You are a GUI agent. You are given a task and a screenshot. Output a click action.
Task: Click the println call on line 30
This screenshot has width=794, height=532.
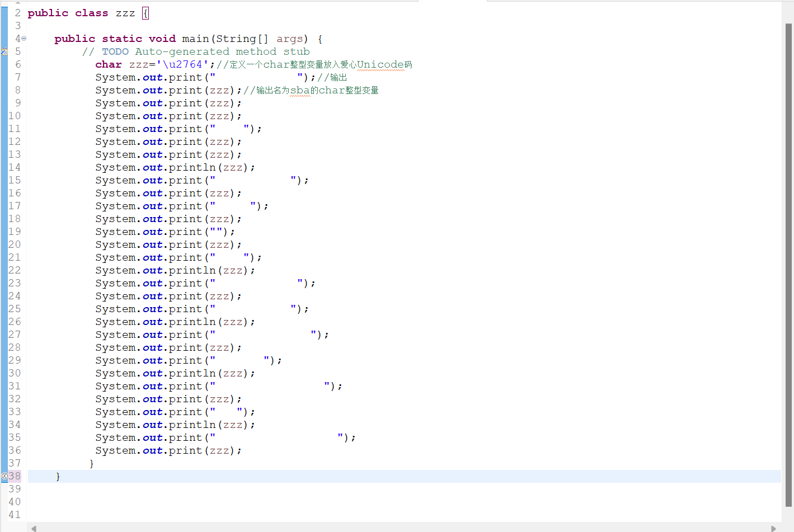tap(192, 373)
